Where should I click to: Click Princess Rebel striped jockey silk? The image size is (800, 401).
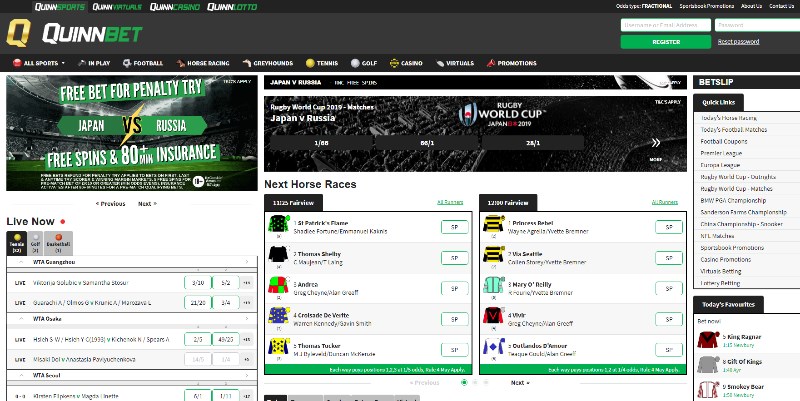coord(493,224)
